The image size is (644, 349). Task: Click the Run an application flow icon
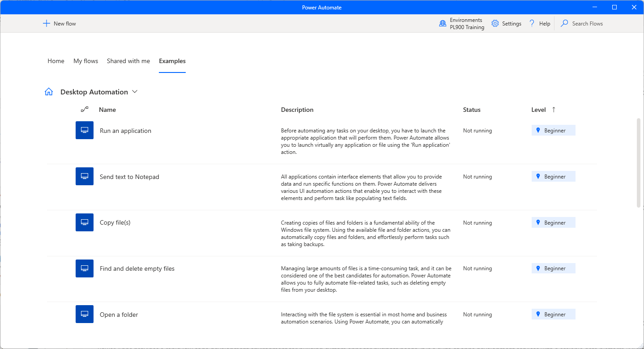pos(85,130)
